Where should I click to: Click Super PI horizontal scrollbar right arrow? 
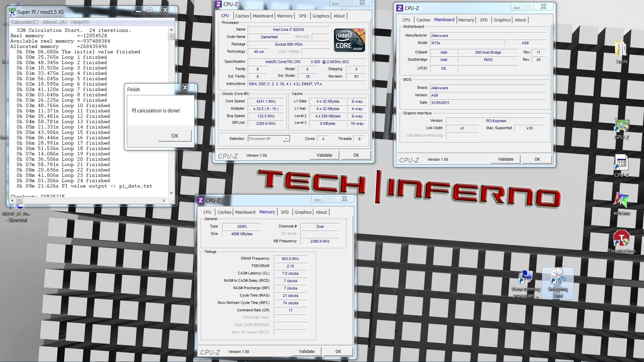(164, 201)
